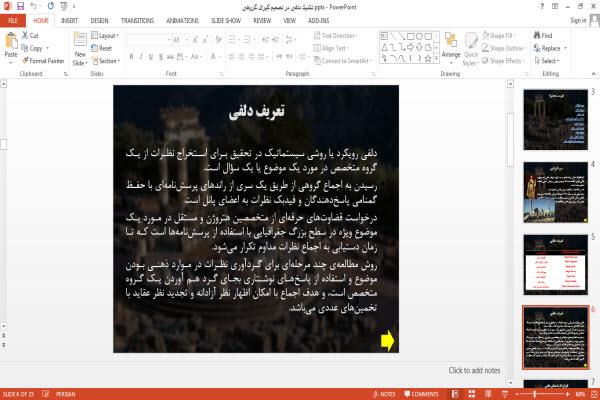Toggle the Notes pane in status bar

[x=384, y=394]
